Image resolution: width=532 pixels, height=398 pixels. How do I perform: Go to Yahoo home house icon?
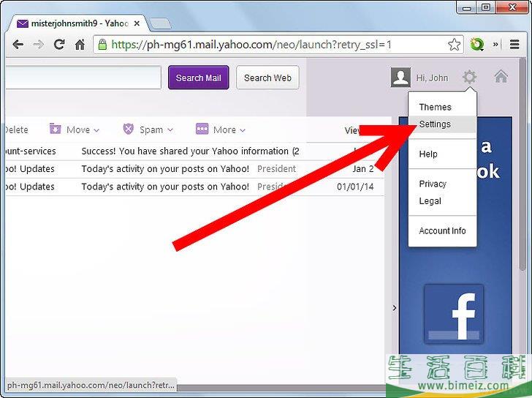[x=501, y=77]
